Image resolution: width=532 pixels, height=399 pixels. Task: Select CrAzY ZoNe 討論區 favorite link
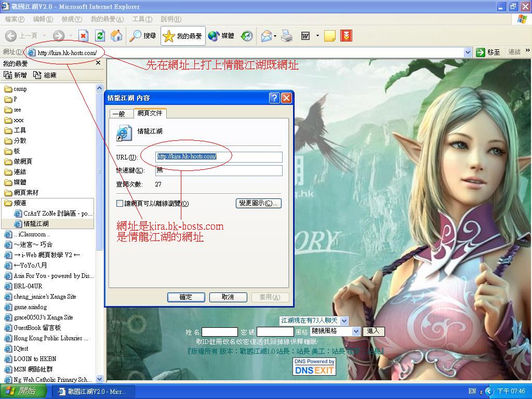pos(53,214)
